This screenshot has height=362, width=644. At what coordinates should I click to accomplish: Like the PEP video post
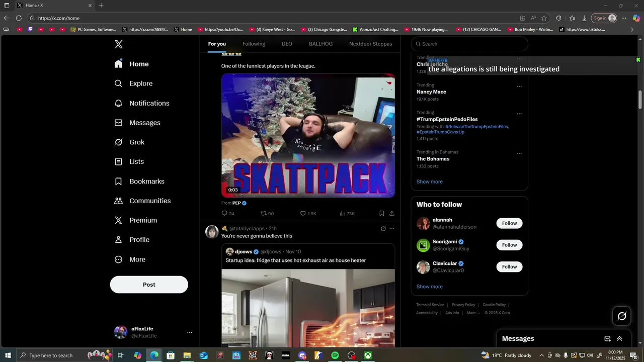coord(308,213)
